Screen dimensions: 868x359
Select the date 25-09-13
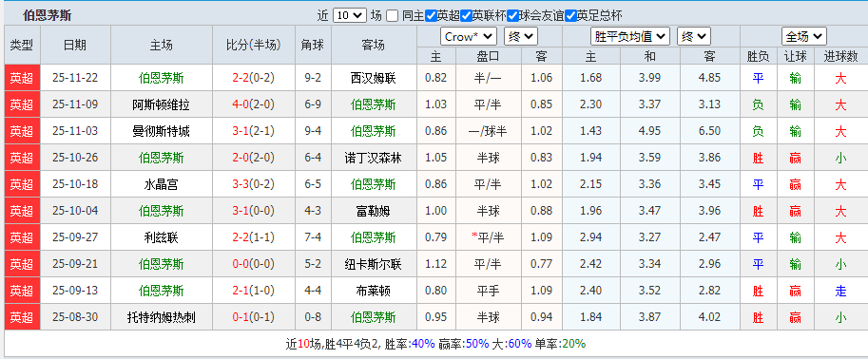[75, 291]
